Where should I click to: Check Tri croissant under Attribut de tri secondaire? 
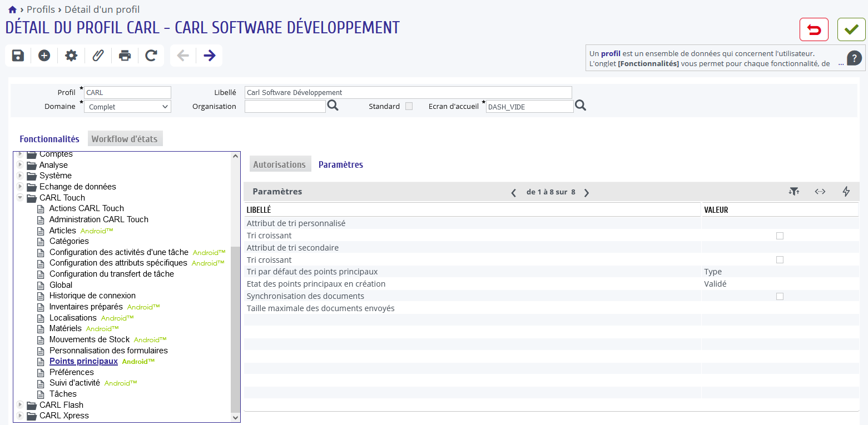780,259
